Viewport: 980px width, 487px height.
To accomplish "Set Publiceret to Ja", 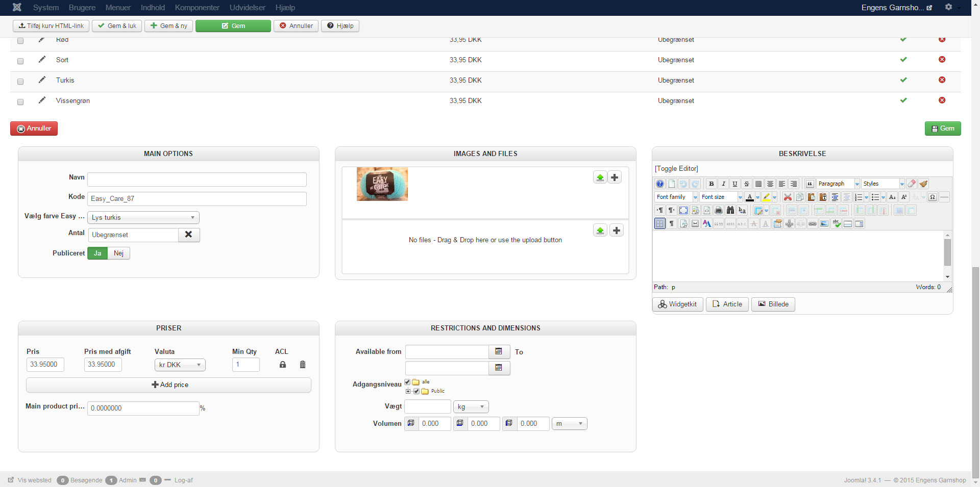I will tap(97, 253).
